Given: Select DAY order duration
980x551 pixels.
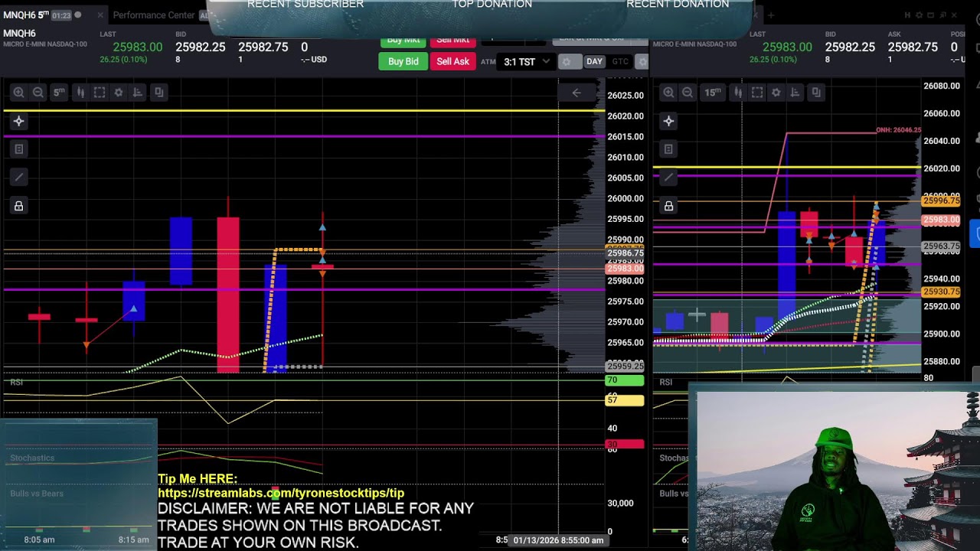Looking at the screenshot, I should [595, 62].
